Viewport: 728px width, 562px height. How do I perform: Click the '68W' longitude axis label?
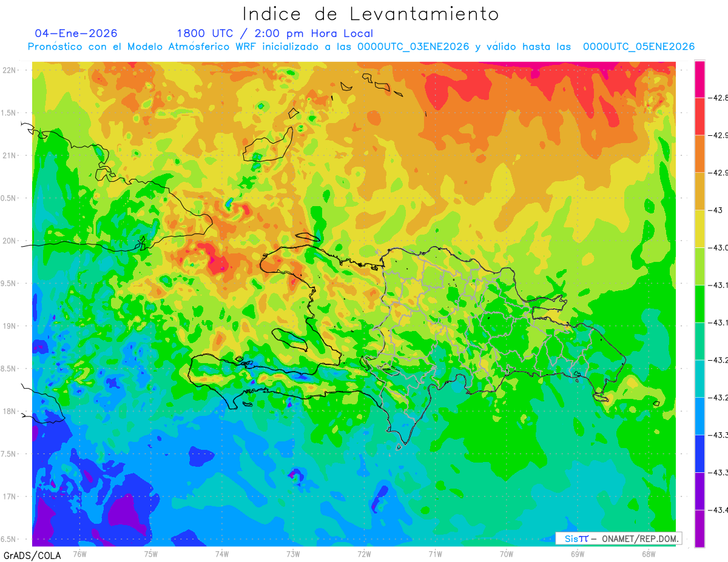(649, 554)
